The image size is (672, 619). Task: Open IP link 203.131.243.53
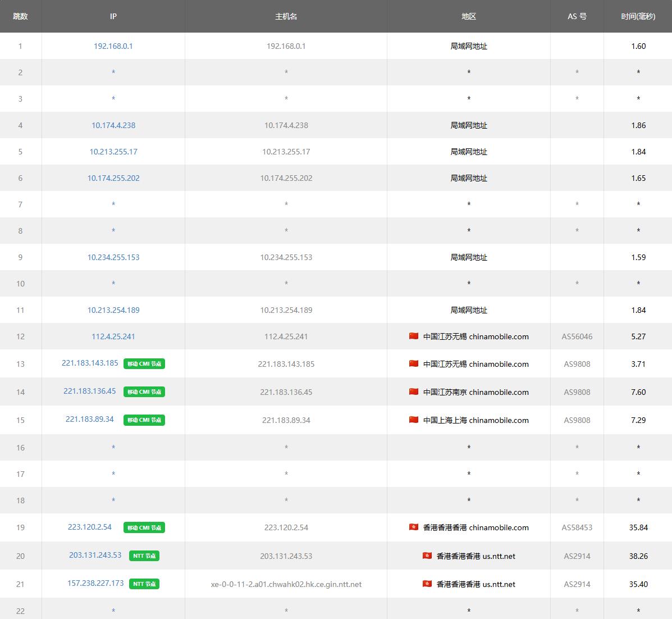coord(95,555)
